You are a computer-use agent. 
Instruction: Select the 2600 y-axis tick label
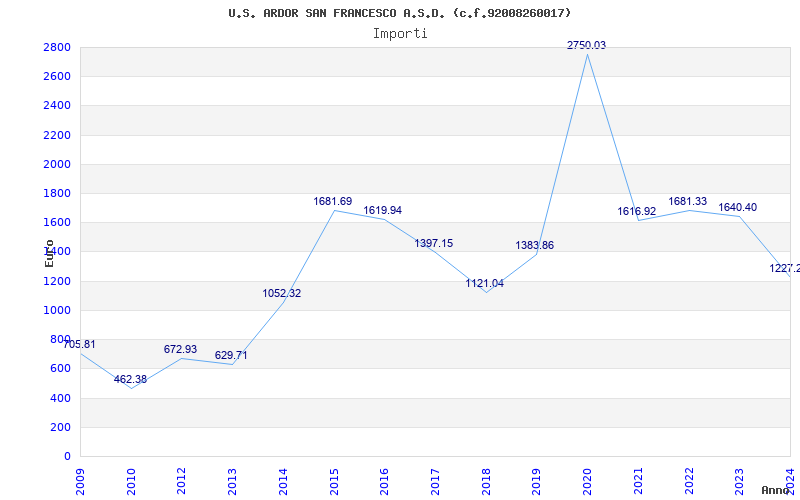(57, 77)
